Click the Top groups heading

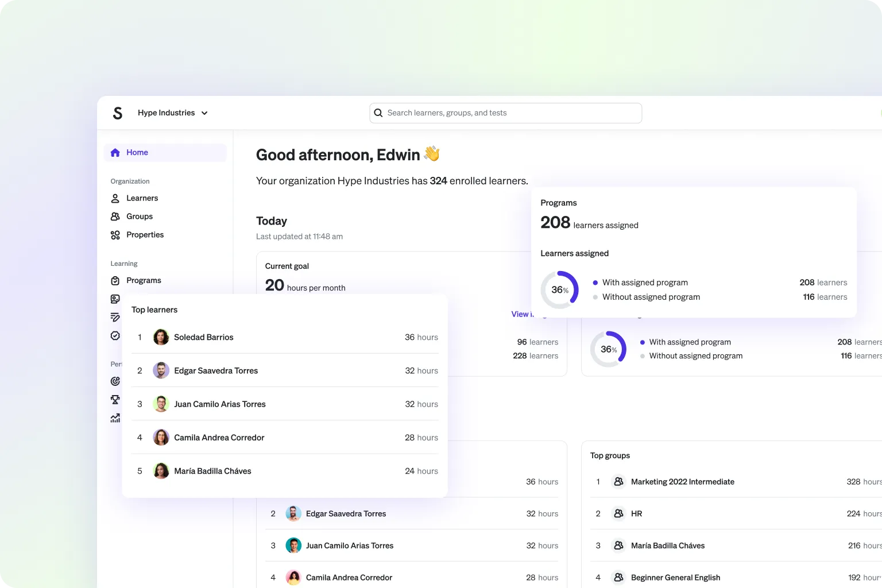[610, 455]
